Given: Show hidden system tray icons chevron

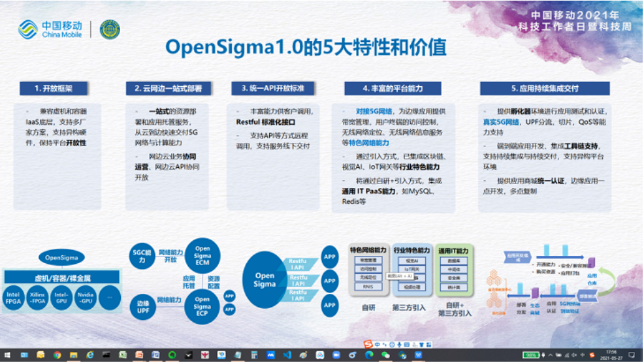Looking at the screenshot, I should tap(551, 355).
